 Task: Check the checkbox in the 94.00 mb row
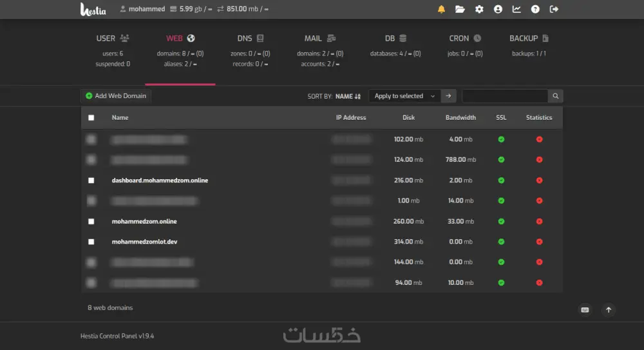click(91, 282)
